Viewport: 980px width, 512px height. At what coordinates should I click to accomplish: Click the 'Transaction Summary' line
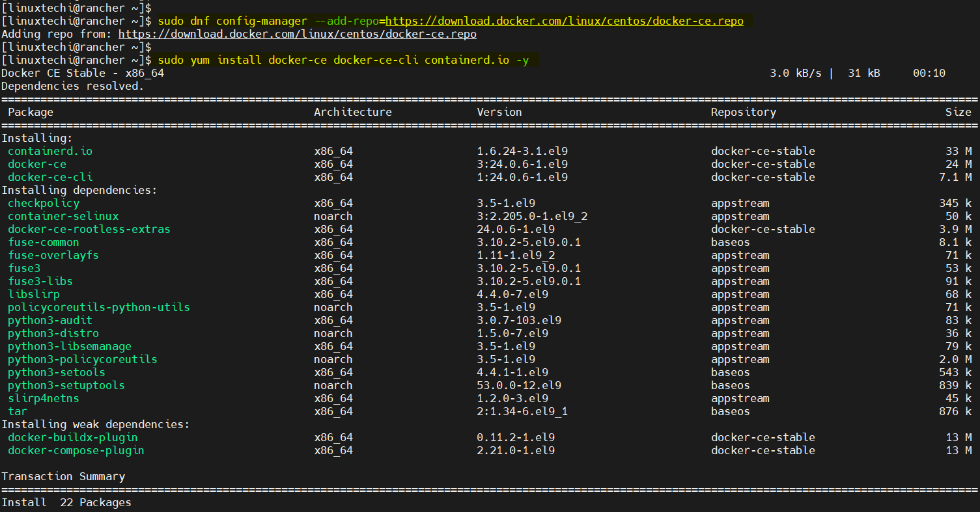(x=63, y=476)
